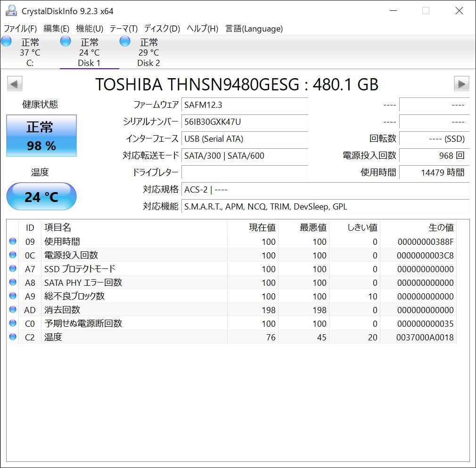Select the 予期せぬ電源断回数 attribute row
Image resolution: width=476 pixels, height=468 pixels.
[231, 323]
